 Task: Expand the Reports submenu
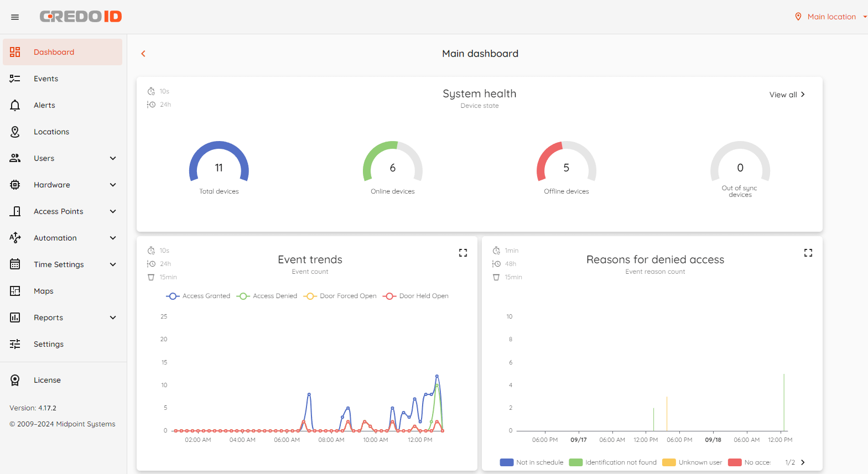click(x=113, y=317)
